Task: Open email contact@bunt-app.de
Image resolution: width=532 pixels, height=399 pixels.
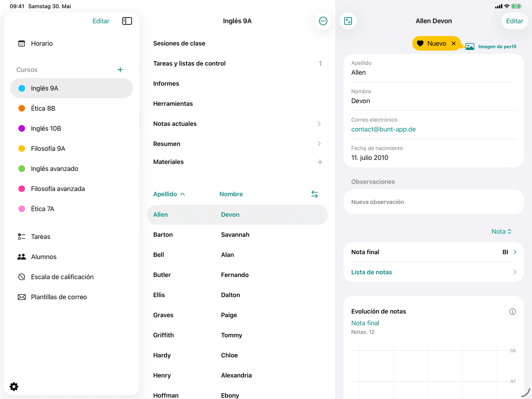Action: point(383,129)
